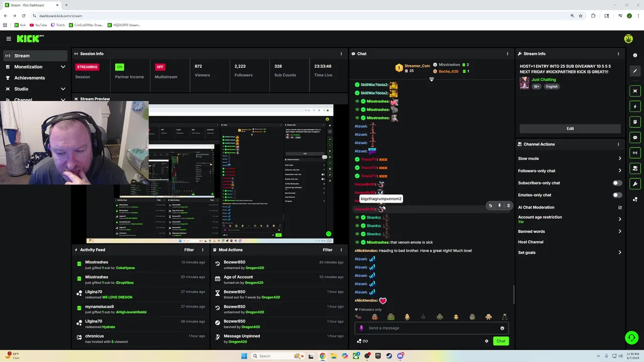
Task: Open Epic Games launcher from taskbar
Action: 378,356
